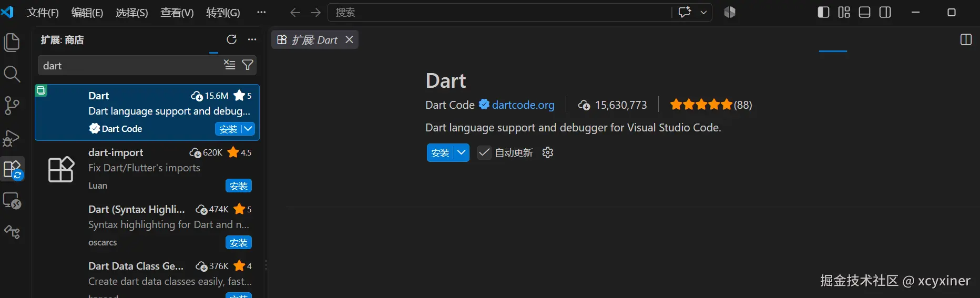This screenshot has width=980, height=298.
Task: Split the editor to the right
Action: pyautogui.click(x=966, y=39)
